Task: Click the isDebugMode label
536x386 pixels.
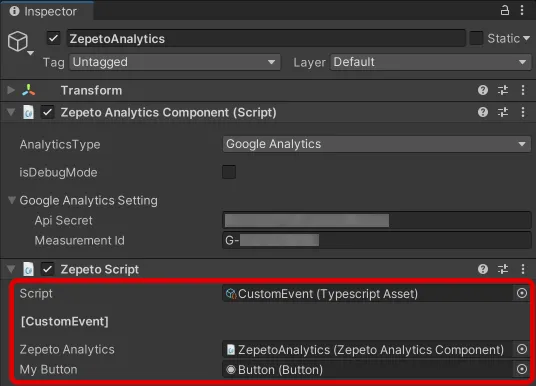Action: (58, 173)
